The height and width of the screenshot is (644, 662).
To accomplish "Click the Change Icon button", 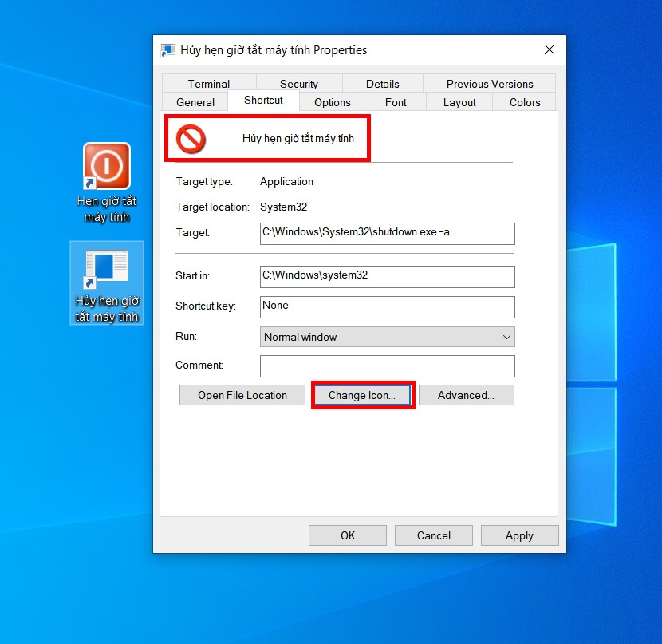I will click(x=362, y=395).
